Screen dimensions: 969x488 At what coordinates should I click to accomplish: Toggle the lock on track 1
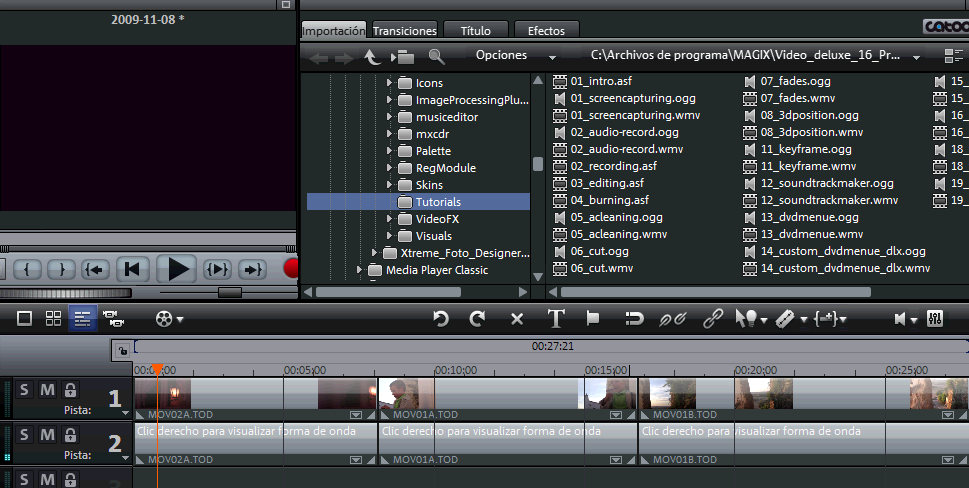[70, 390]
